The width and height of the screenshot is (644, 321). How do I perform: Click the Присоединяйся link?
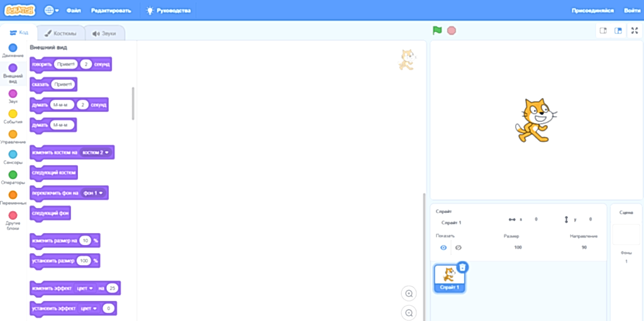(x=592, y=11)
